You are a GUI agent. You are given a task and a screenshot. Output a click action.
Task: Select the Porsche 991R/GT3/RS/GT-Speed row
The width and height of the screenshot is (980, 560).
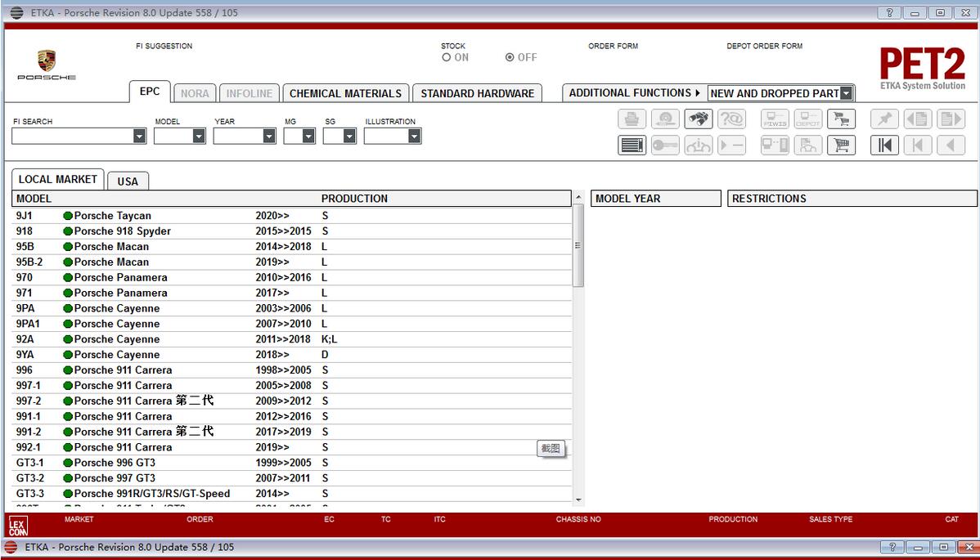tap(291, 494)
